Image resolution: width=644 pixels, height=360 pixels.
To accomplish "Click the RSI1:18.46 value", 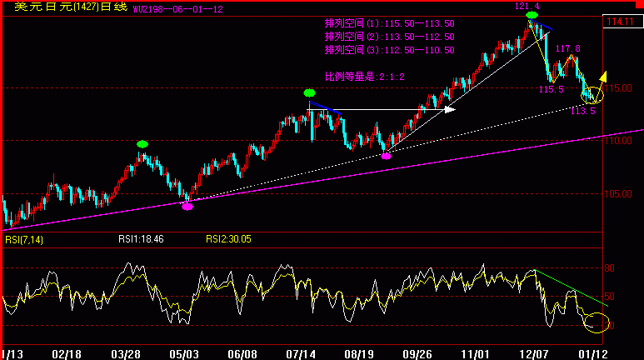I will tap(141, 239).
